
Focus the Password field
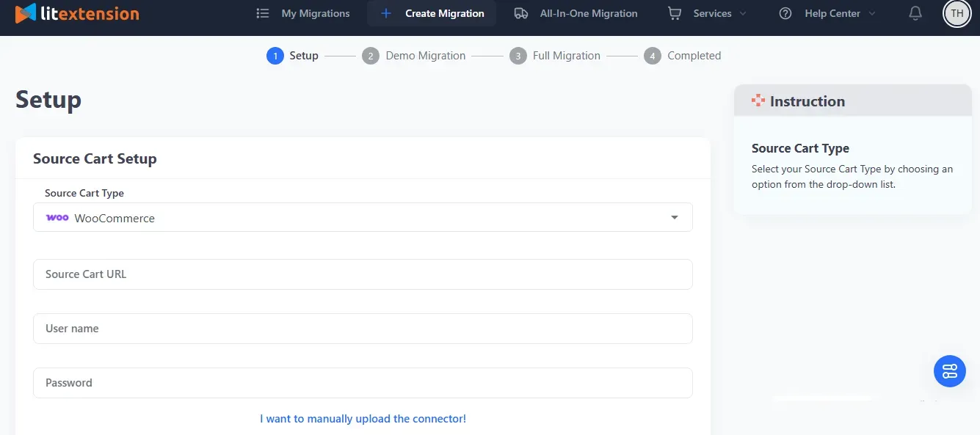363,383
